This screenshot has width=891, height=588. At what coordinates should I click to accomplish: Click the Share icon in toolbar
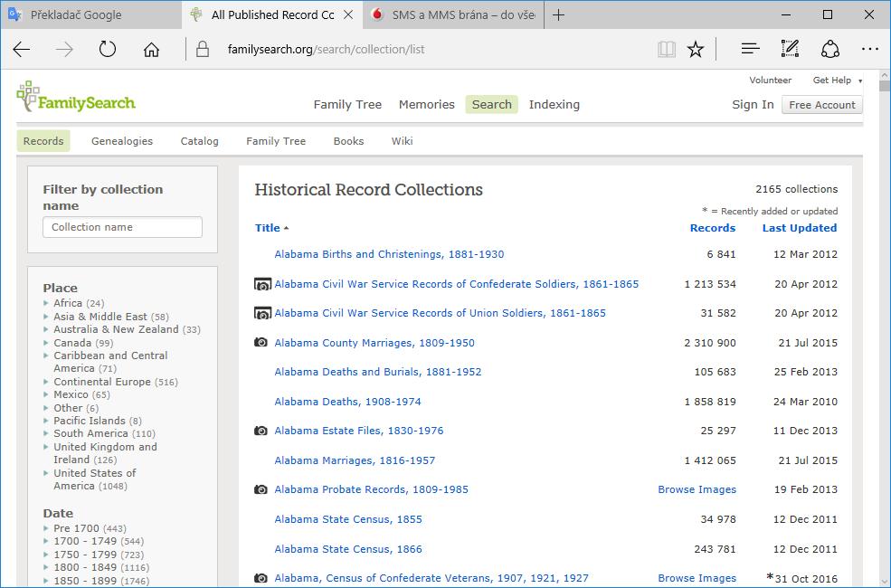click(x=830, y=49)
